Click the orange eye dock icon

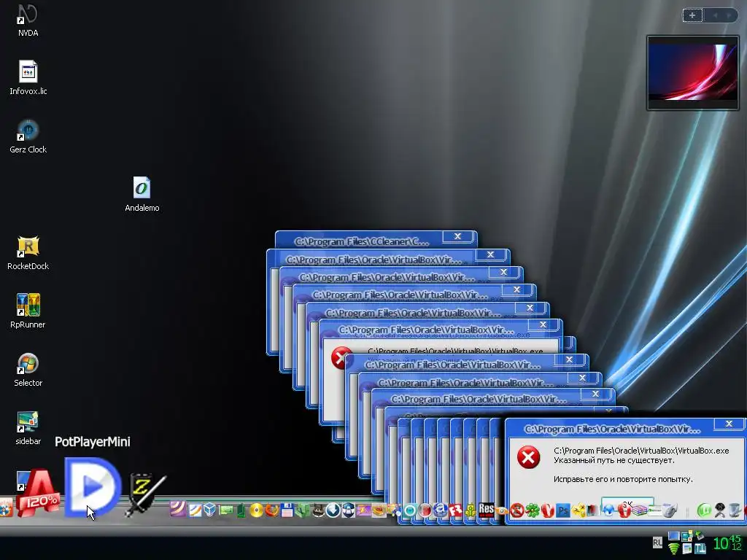click(x=502, y=510)
